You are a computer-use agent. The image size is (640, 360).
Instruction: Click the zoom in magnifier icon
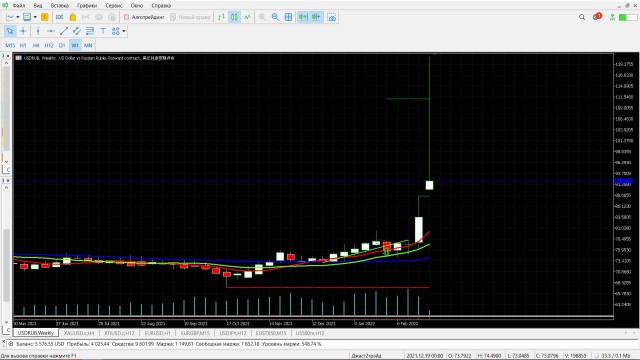coord(262,17)
